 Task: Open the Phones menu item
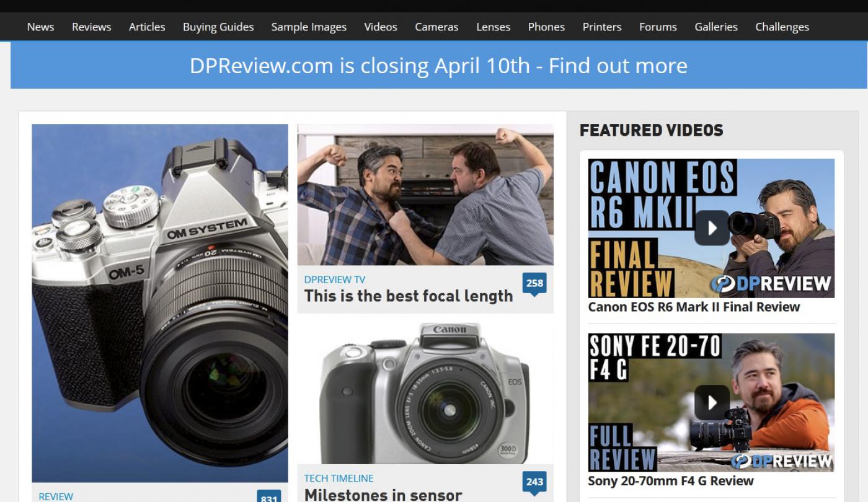click(546, 27)
